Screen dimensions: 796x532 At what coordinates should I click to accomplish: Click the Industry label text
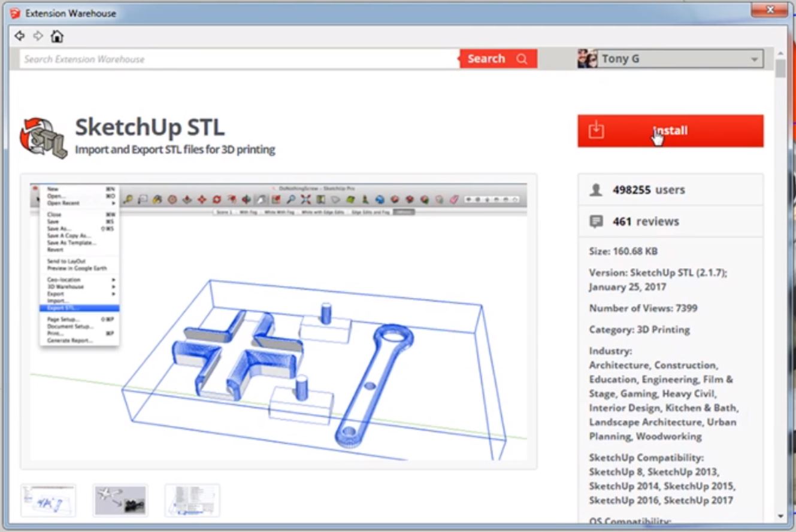point(610,351)
